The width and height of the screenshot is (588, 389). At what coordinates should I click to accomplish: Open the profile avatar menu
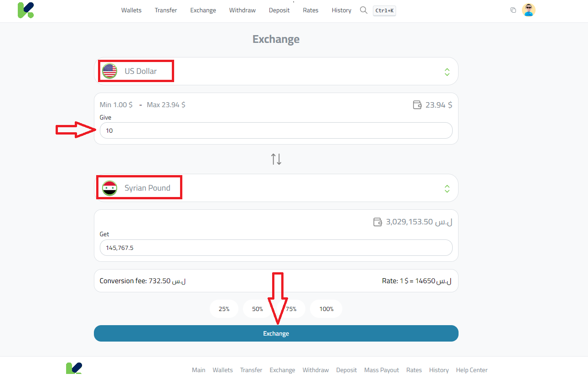pyautogui.click(x=529, y=10)
